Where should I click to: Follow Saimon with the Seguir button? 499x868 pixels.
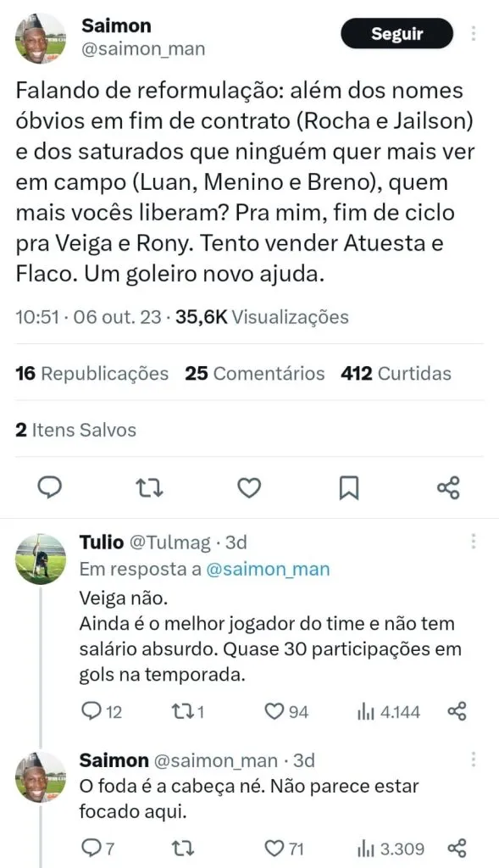(397, 33)
